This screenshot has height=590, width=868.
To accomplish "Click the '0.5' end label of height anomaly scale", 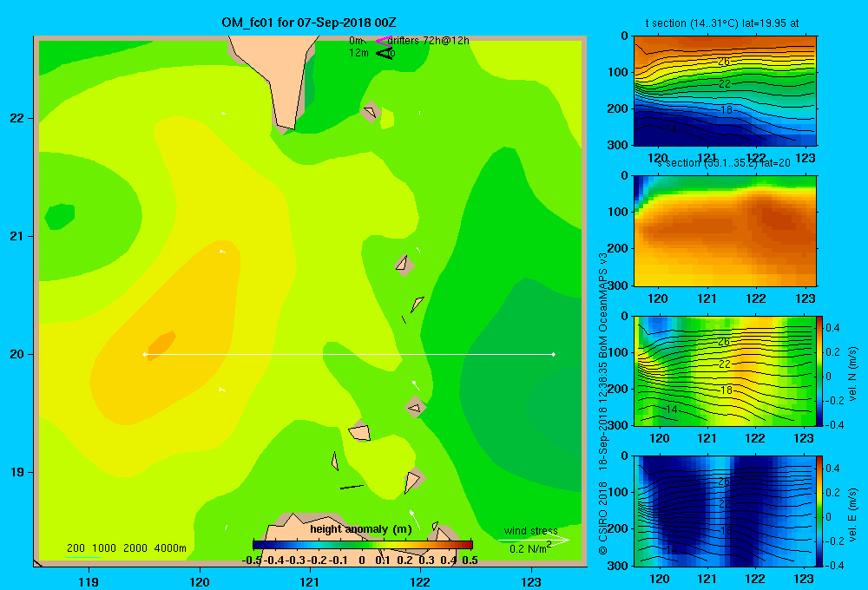I will pyautogui.click(x=470, y=560).
